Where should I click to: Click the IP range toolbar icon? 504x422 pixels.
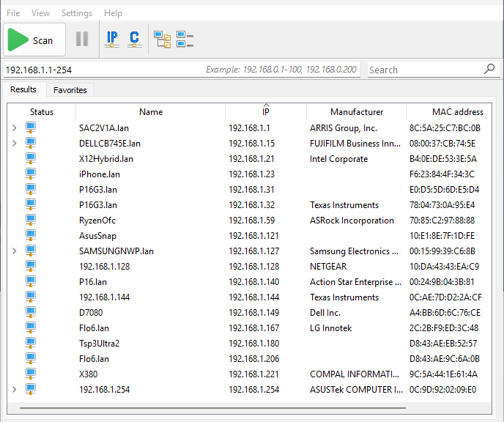tap(112, 40)
